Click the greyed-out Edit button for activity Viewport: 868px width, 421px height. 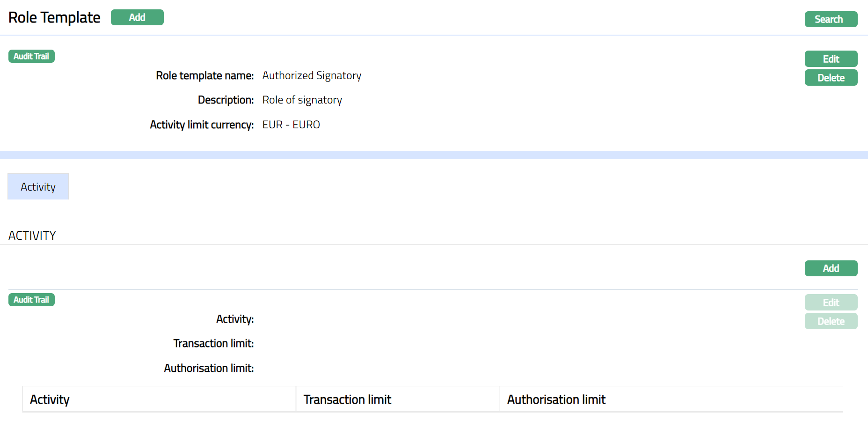(831, 303)
